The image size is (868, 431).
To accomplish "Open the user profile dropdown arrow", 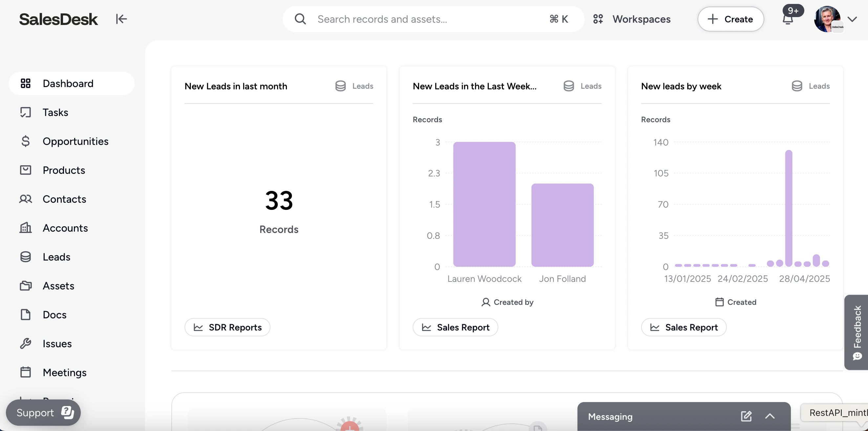I will [x=852, y=19].
